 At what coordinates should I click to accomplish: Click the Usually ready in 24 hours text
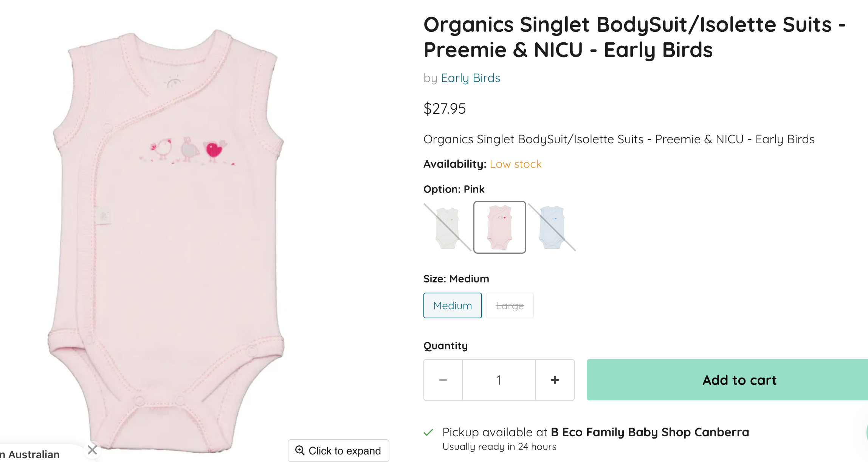click(499, 447)
